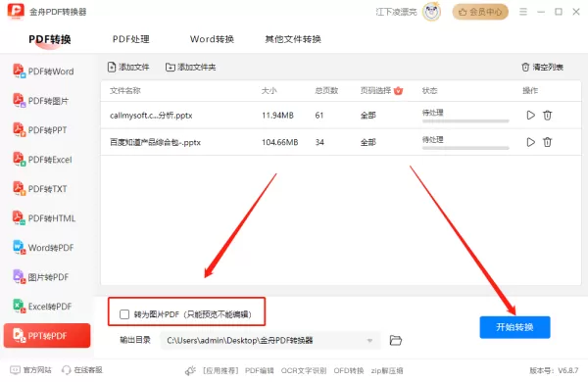Open 全部 page selection for callmysoft row
This screenshot has width=588, height=382.
[x=367, y=116]
